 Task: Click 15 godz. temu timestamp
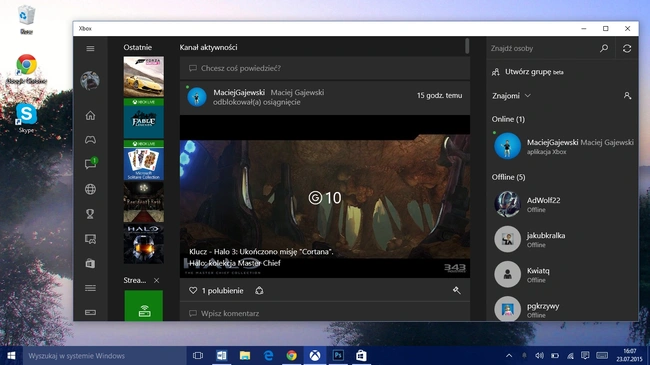pos(439,95)
